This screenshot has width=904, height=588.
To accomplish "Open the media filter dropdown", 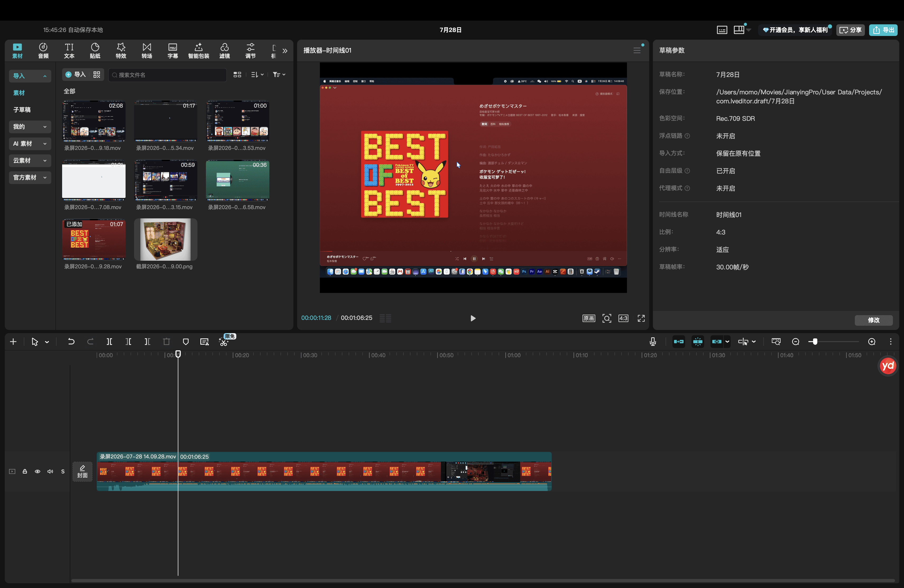I will tap(279, 75).
